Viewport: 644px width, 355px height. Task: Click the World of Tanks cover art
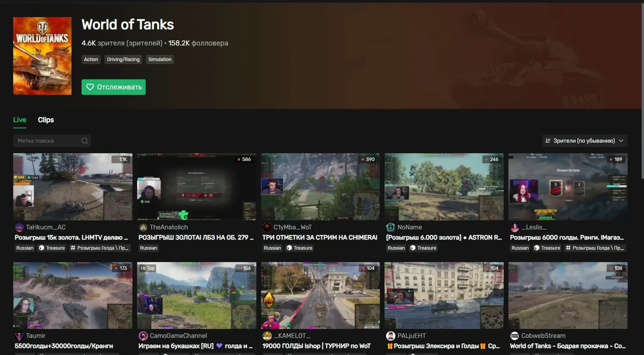click(42, 56)
